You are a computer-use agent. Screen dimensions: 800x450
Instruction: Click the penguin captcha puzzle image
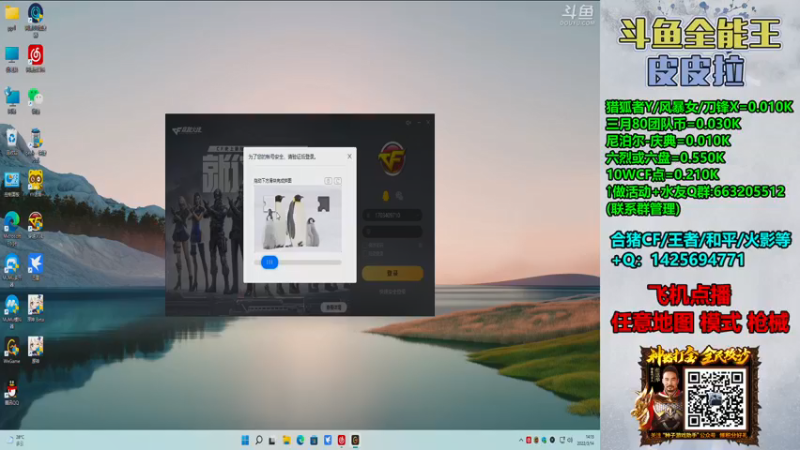tap(297, 219)
